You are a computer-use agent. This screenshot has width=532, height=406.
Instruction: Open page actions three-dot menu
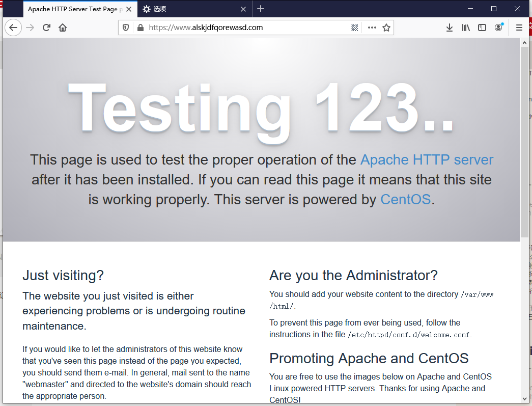(x=372, y=28)
